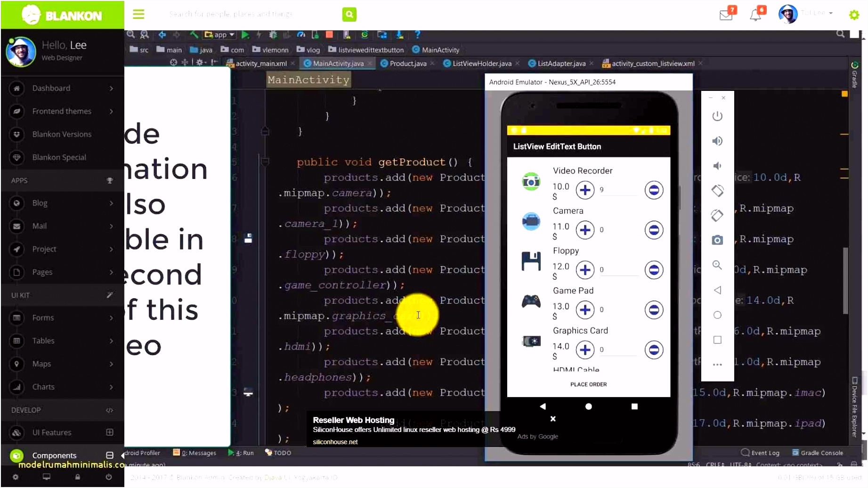
Task: Expand the Dashboard sidebar item
Action: [x=62, y=88]
